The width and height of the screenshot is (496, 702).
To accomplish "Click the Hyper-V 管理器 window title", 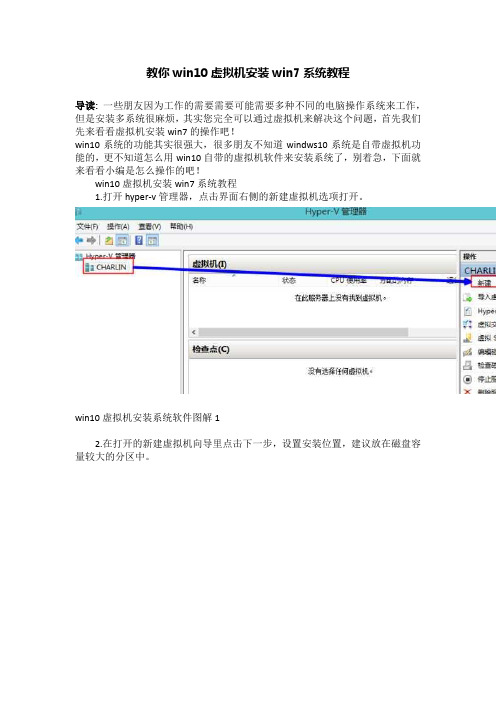I will (x=336, y=212).
